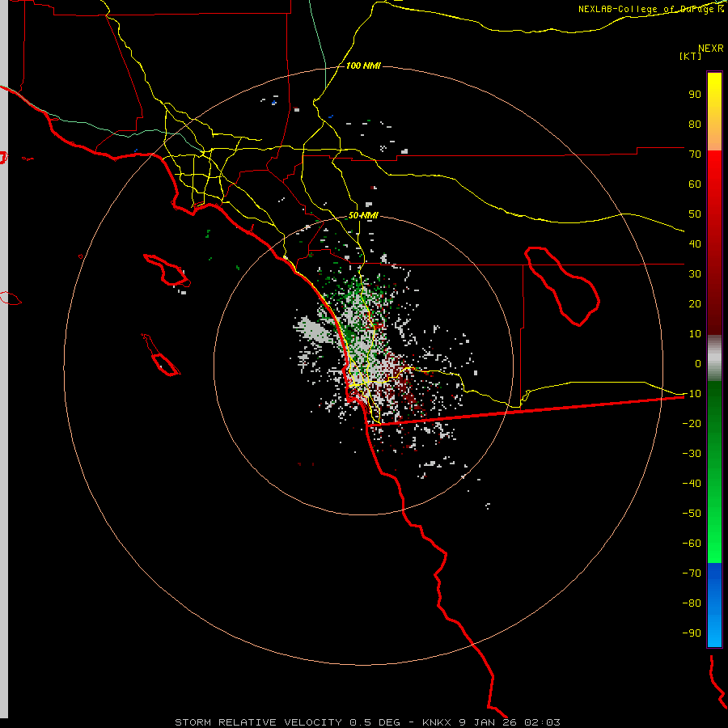Select the -40 knot scale label
728x728 pixels.
point(692,484)
